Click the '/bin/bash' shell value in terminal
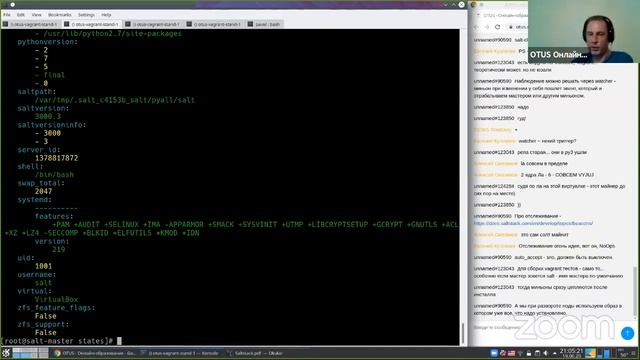 click(x=54, y=175)
